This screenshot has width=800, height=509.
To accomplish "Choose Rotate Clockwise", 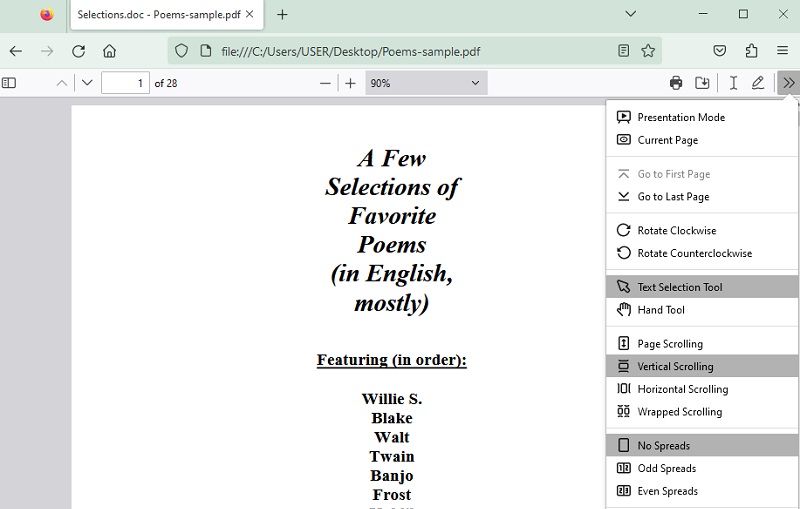I will pos(702,231).
